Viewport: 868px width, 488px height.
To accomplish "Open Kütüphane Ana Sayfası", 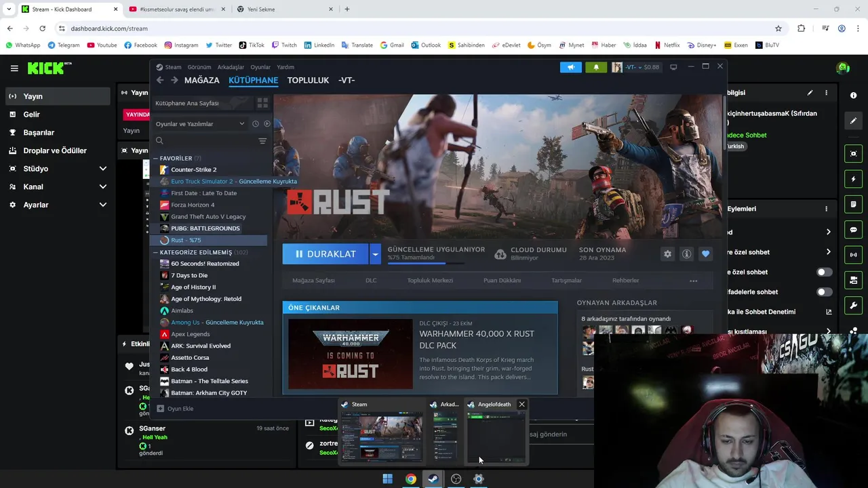I will click(x=201, y=103).
